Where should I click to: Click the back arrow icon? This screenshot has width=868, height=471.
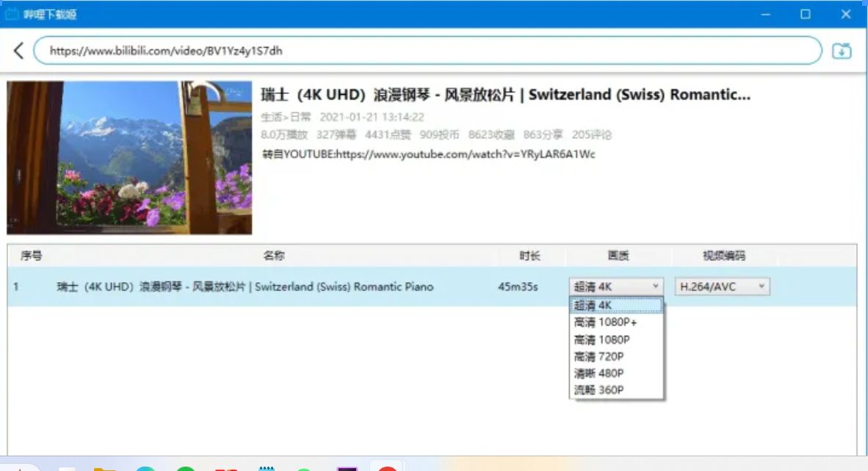pos(19,51)
